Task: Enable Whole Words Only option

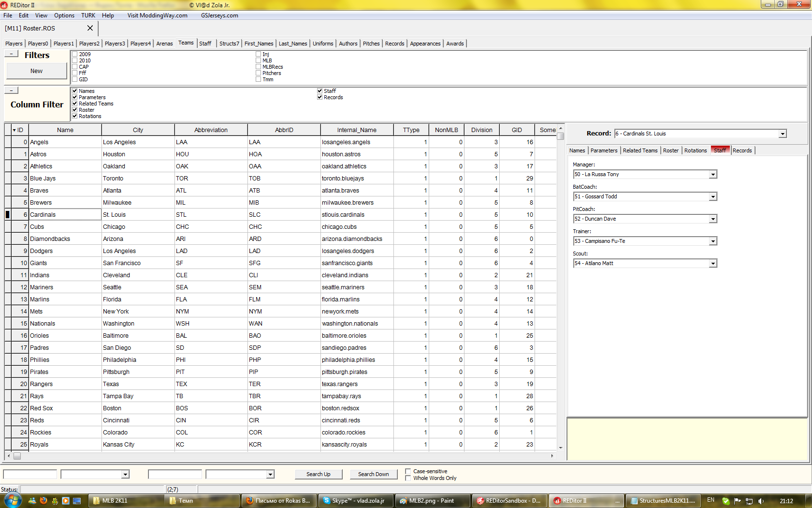Action: pyautogui.click(x=408, y=478)
